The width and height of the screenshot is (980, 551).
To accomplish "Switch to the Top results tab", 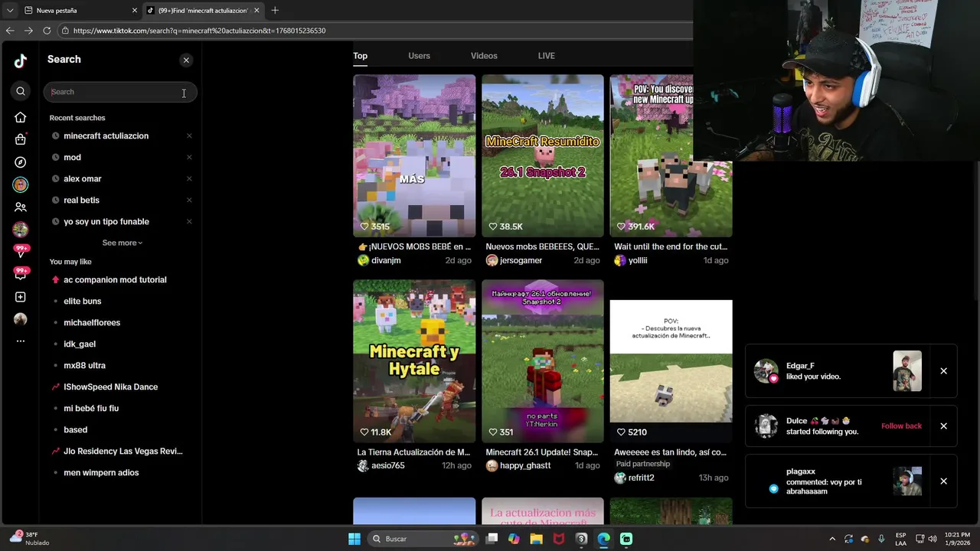I will point(360,56).
